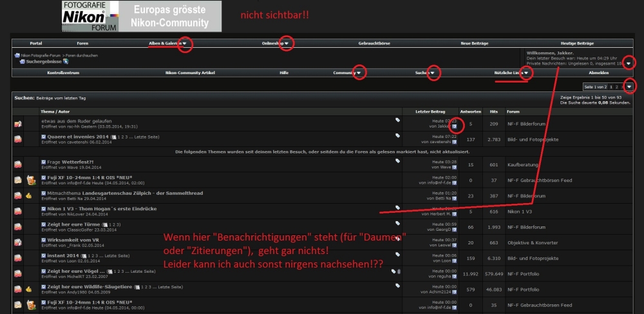Viewport: 644px width, 314px height.
Task: Click go-to-last-post icon next to 'von Leoval'
Action: click(x=454, y=246)
